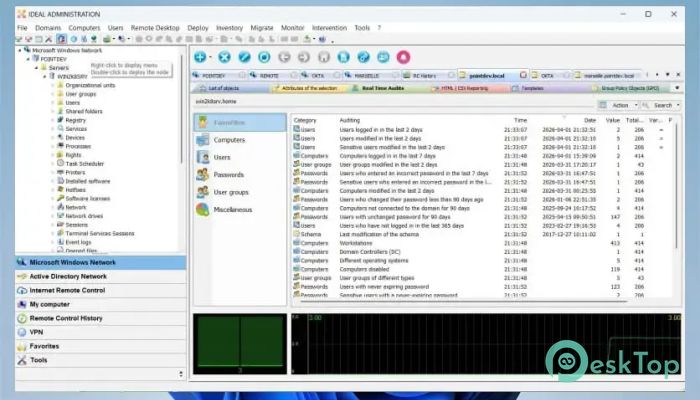The width and height of the screenshot is (700, 400).
Task: Click the blue save disk icon
Action: (343, 57)
